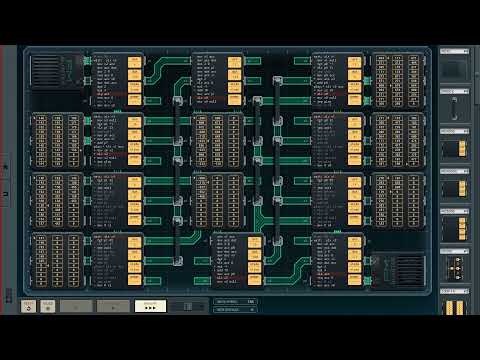Select the four-register microcontroller in parts palette
The height and width of the screenshot is (360, 480).
point(455,228)
